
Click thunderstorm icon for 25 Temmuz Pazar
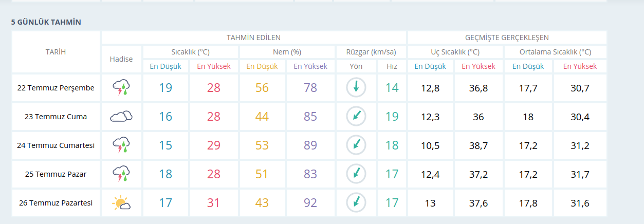point(121,174)
